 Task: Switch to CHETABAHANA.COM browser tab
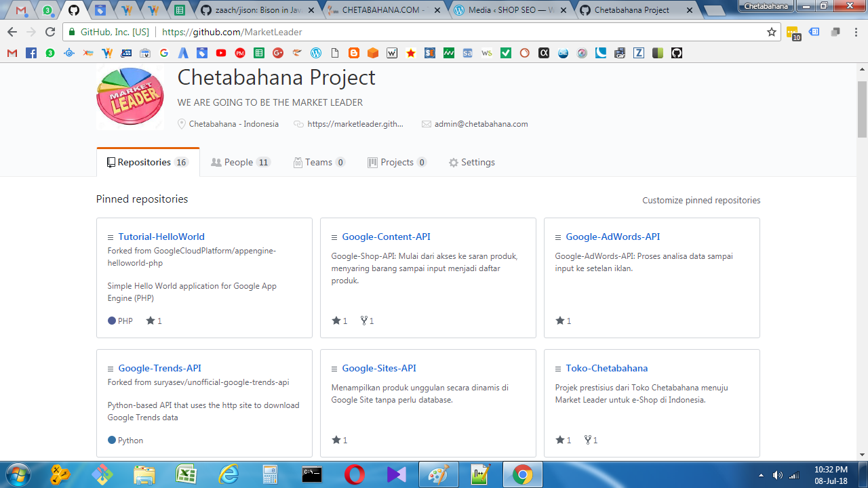[x=384, y=10]
